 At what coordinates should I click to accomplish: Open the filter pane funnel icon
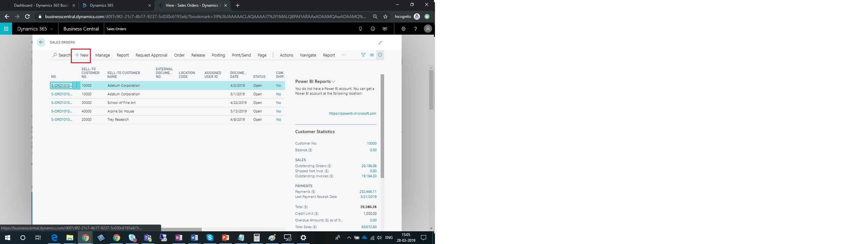(363, 55)
